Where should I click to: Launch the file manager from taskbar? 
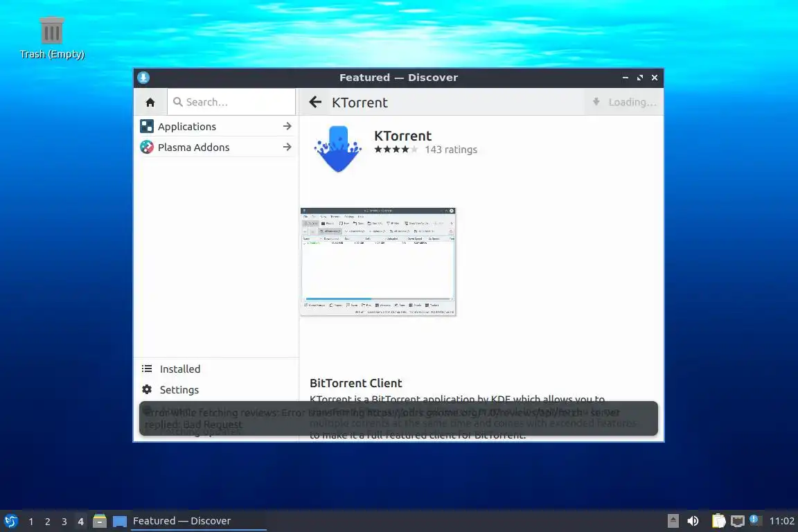[100, 521]
